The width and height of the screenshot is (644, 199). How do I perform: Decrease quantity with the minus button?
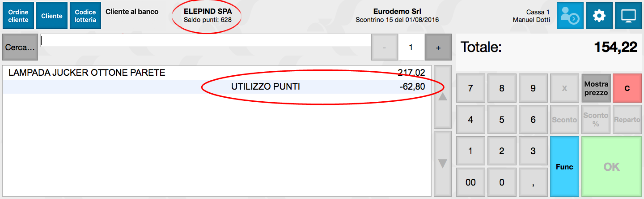[x=385, y=48]
